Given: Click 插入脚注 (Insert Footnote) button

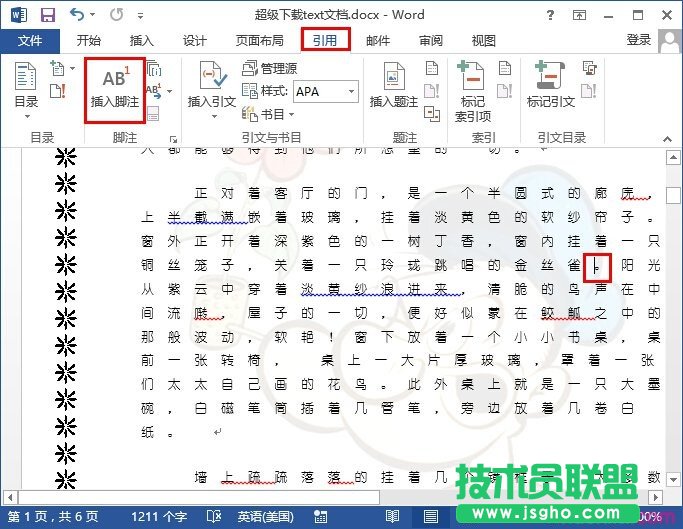Looking at the screenshot, I should pos(115,90).
